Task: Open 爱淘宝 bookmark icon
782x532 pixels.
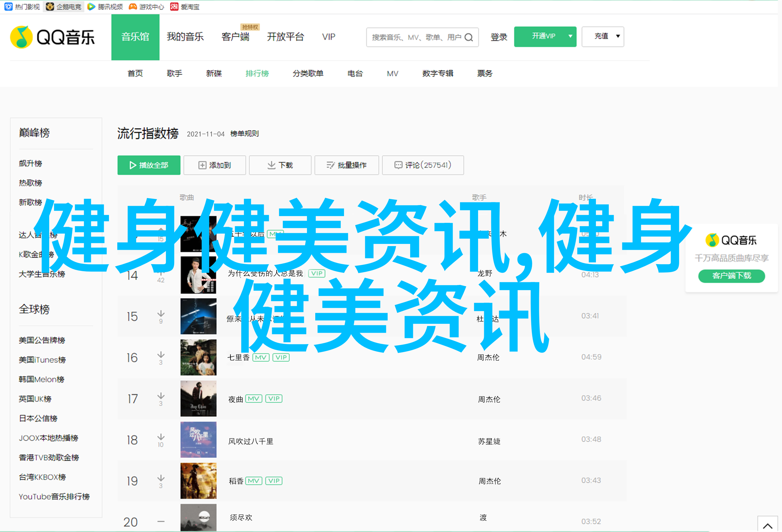Action: tap(174, 6)
